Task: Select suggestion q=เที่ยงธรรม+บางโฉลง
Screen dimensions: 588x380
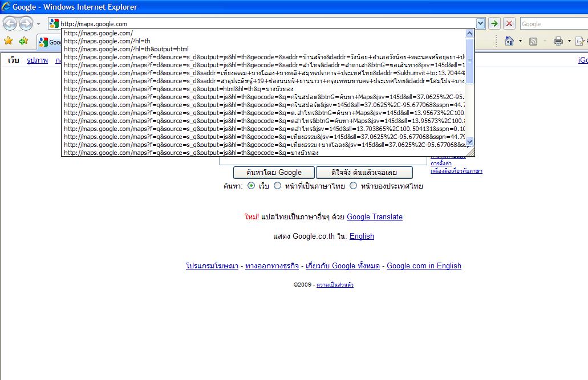Action: [x=263, y=145]
